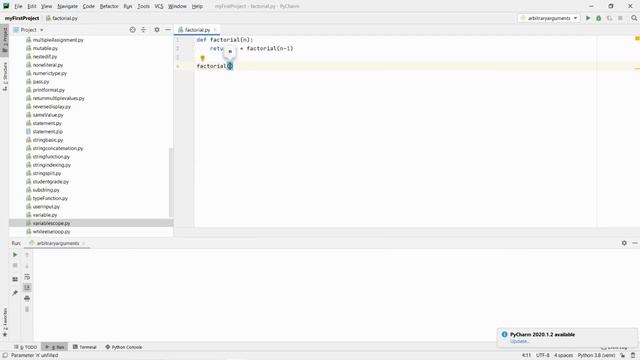Click the locate file target icon in Project panel

(x=132, y=30)
